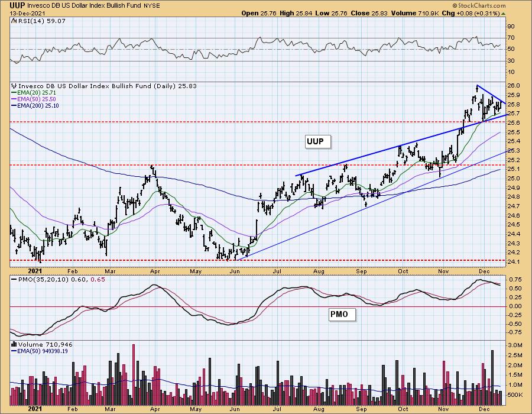The image size is (532, 414).
Task: Click the EMA(50) 25.50 legend entry
Action: click(x=34, y=99)
